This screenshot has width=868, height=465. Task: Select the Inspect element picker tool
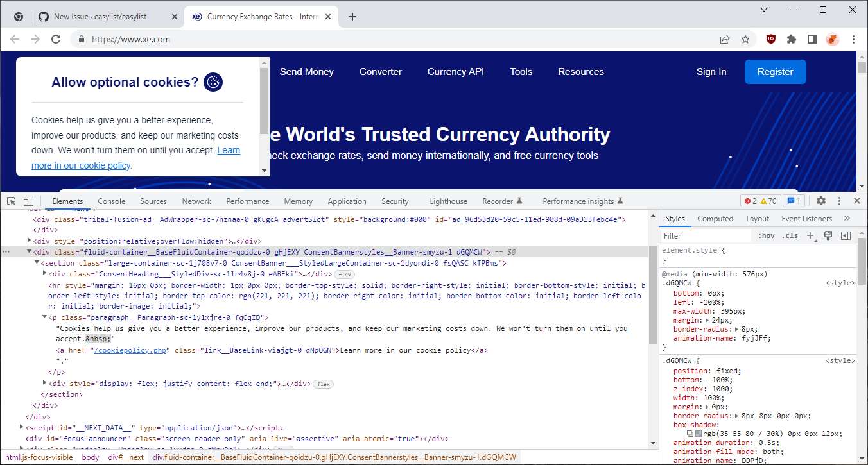coord(10,201)
